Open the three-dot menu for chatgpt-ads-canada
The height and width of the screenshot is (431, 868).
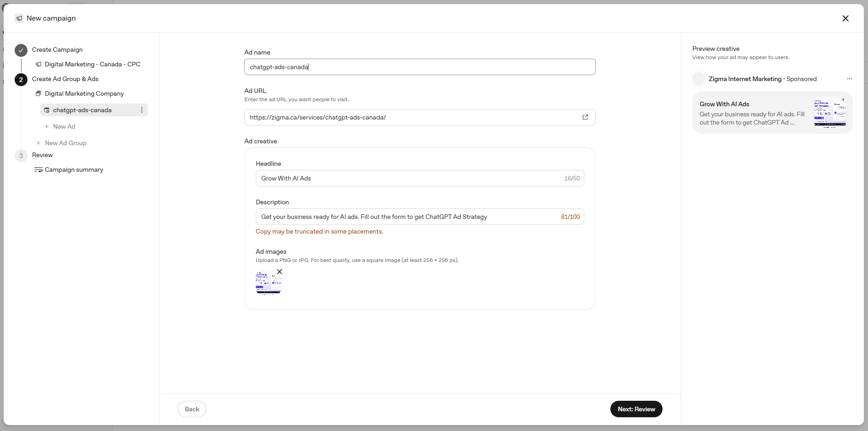pos(142,110)
